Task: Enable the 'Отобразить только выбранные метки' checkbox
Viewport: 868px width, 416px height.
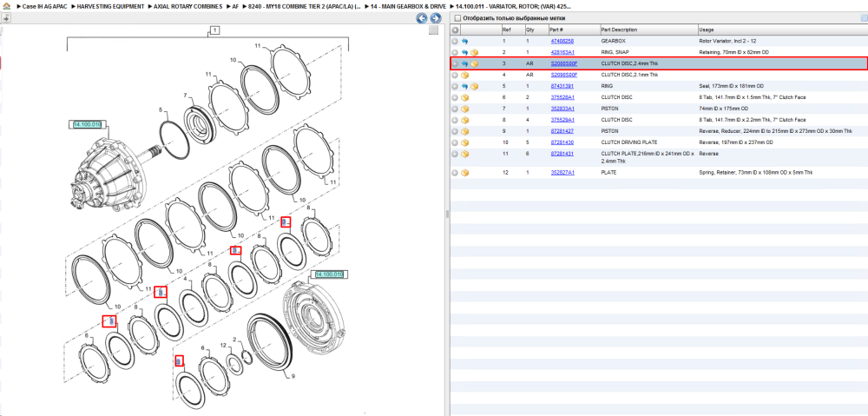Action: [x=457, y=18]
